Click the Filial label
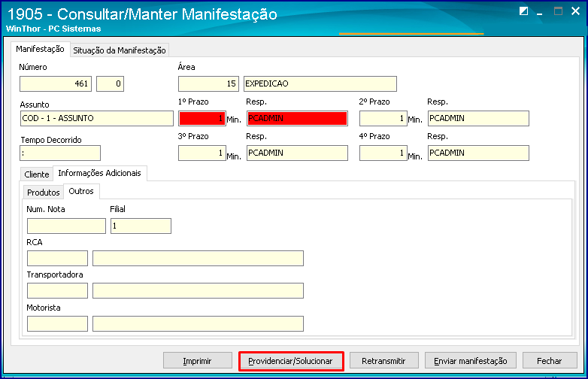This screenshot has height=379, width=588. tap(117, 209)
